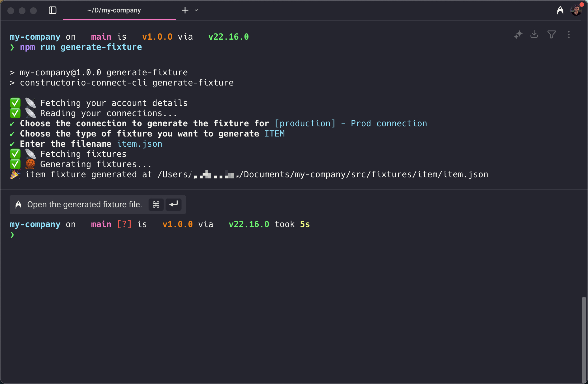This screenshot has width=588, height=384.
Task: Toggle the left sidebar panel icon
Action: (53, 10)
